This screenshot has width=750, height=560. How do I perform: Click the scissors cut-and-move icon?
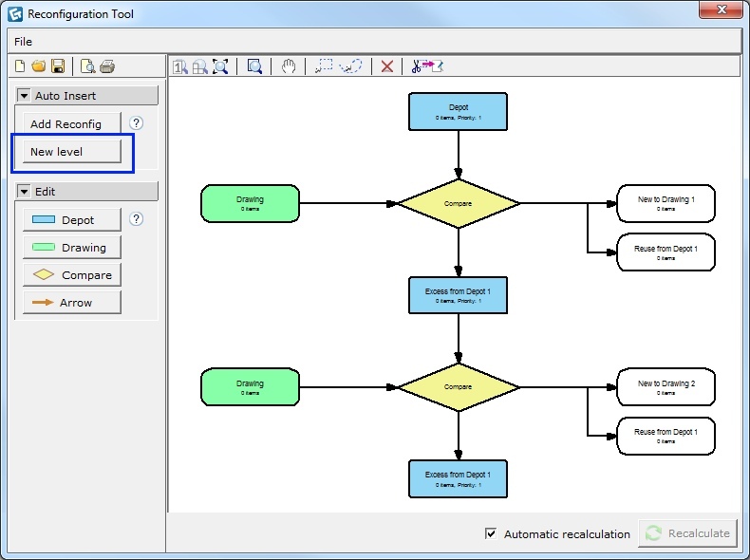(x=427, y=66)
